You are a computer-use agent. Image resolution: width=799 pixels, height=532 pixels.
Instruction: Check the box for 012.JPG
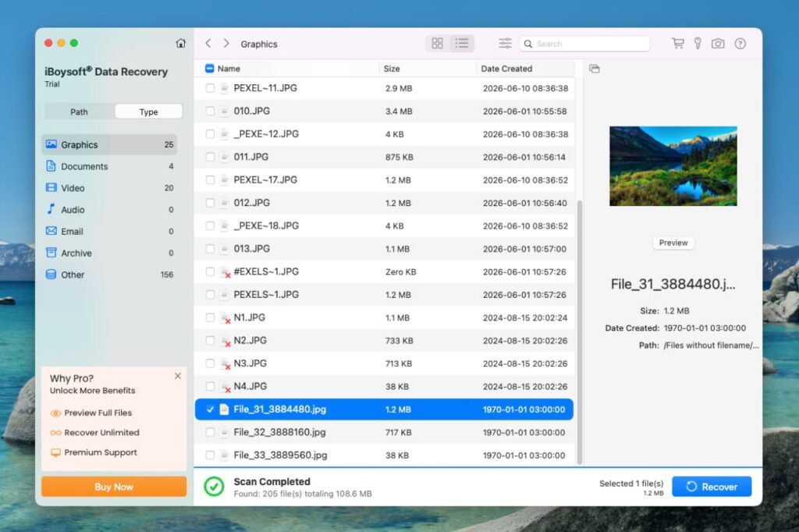(210, 203)
